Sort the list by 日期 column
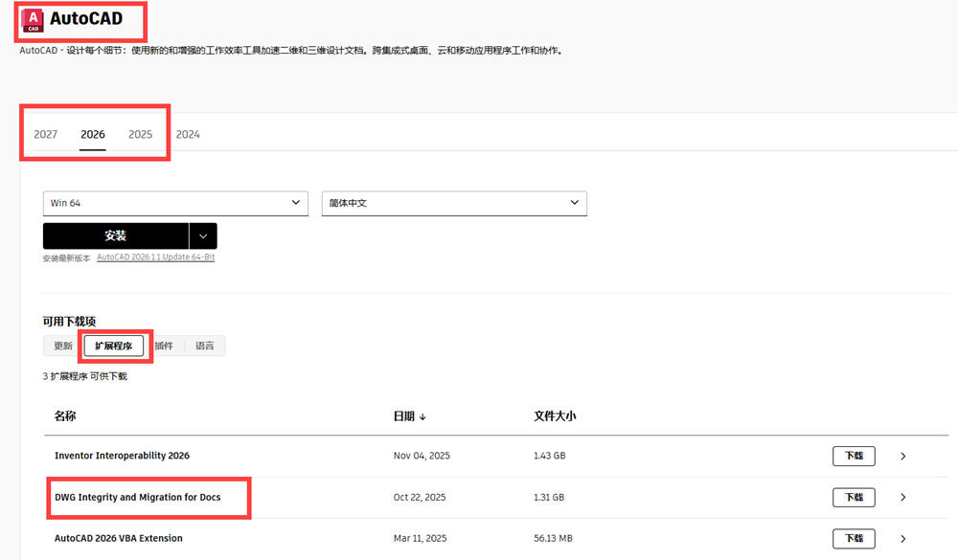Image resolution: width=958 pixels, height=560 pixels. tap(409, 416)
